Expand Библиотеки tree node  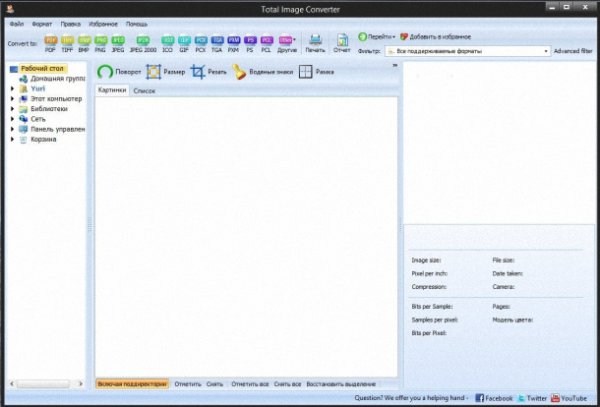pyautogui.click(x=12, y=109)
